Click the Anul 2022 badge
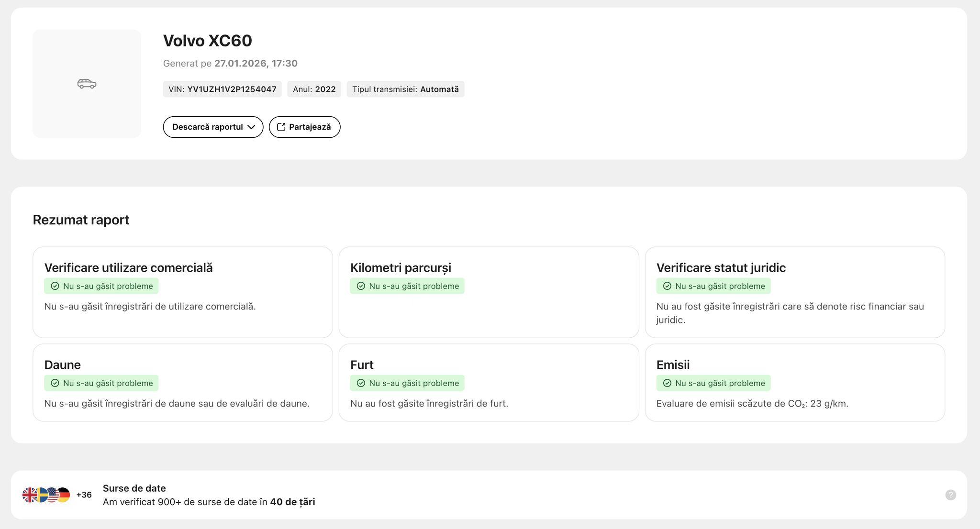980x529 pixels. tap(314, 89)
